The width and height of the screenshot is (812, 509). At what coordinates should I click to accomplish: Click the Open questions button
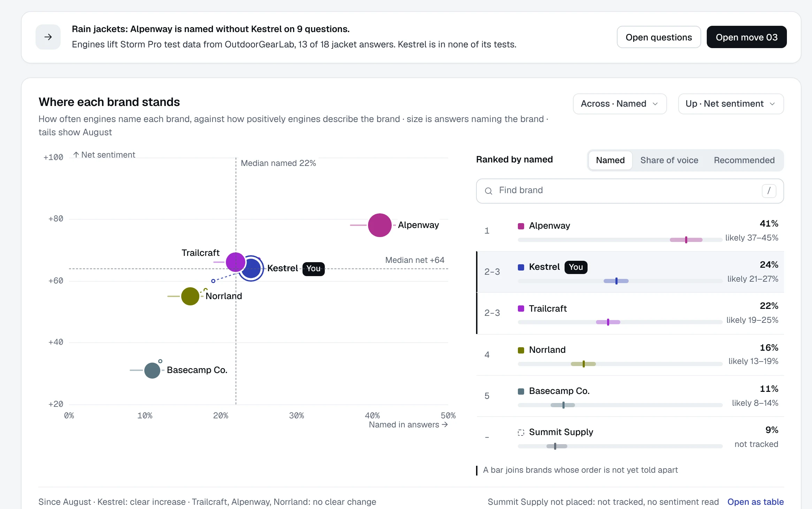click(x=659, y=37)
